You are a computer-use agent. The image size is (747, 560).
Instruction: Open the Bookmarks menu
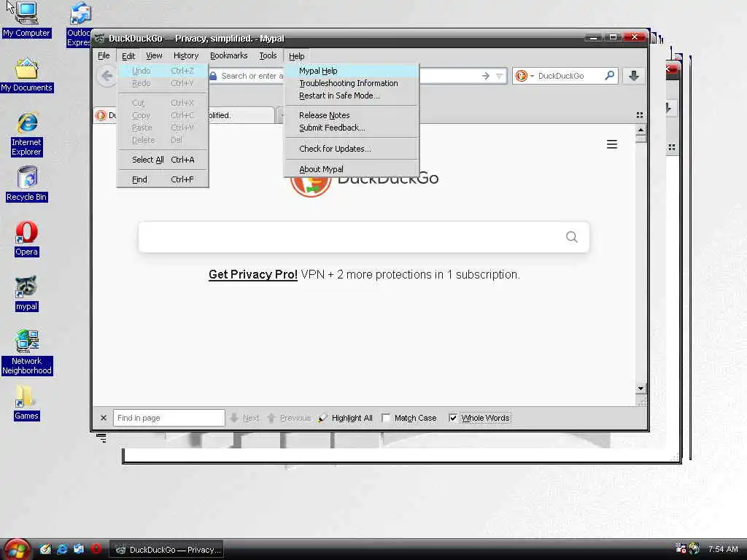coord(228,55)
